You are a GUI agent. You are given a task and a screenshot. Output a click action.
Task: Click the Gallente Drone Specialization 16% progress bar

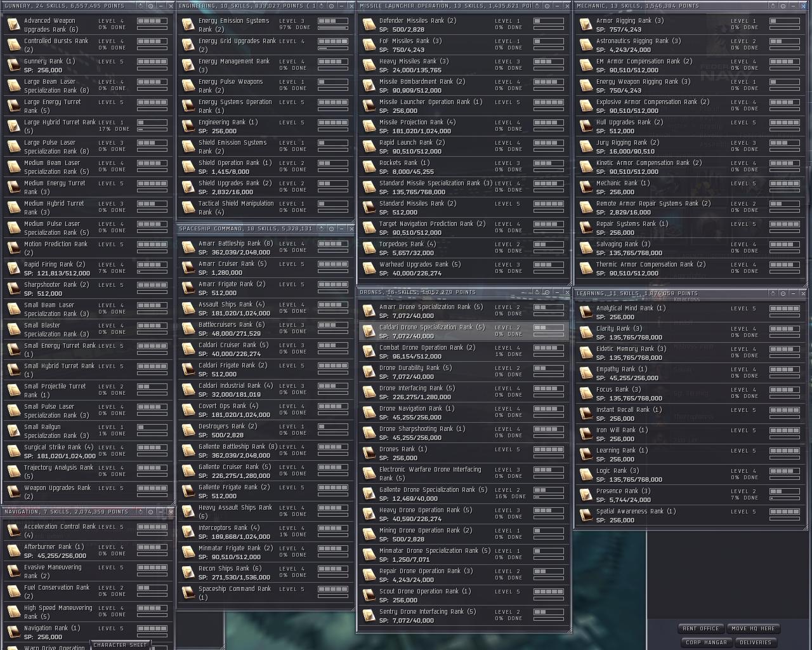549,497
